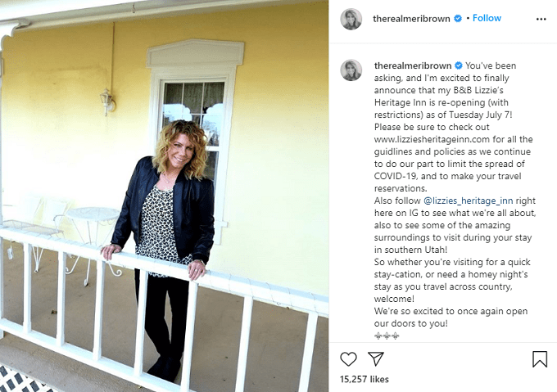Open the caption's profile avatar
The image size is (557, 392).
[351, 70]
